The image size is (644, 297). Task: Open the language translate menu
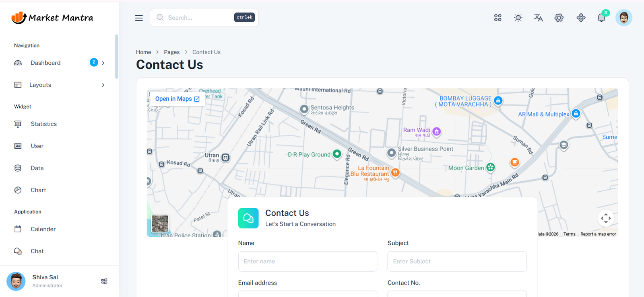tap(539, 18)
